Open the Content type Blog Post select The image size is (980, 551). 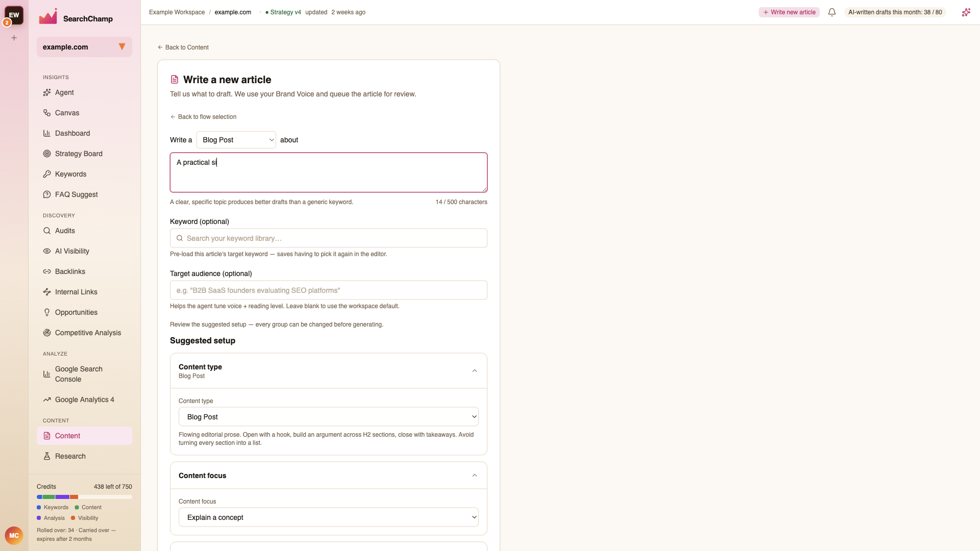[x=329, y=417]
